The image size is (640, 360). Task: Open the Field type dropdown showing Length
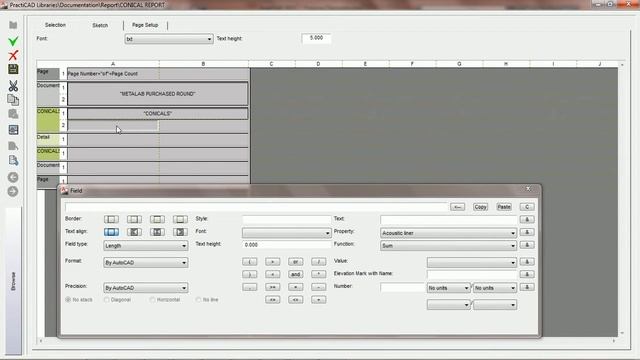[145, 246]
